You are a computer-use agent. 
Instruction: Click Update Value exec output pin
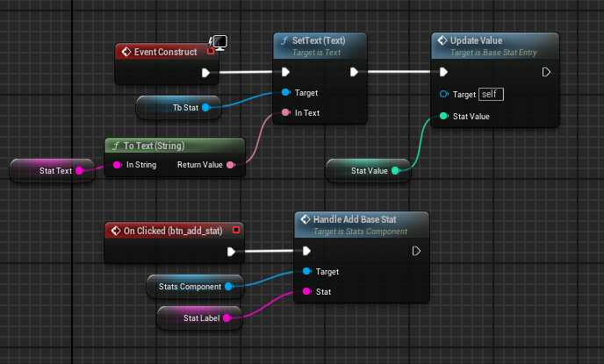(x=546, y=72)
